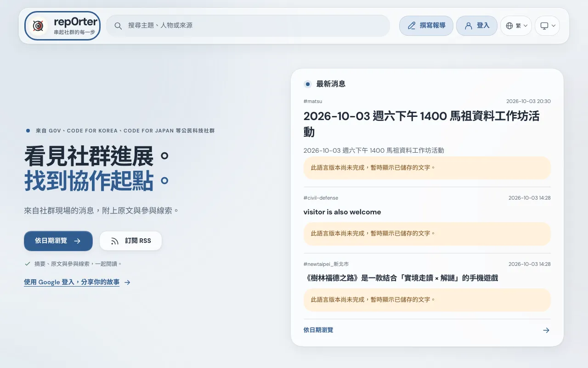
Task: Open the visitor is also welcome article
Action: click(x=342, y=212)
